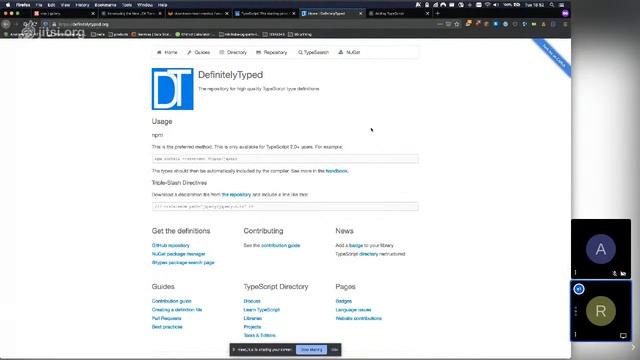
Task: Open the Learn TypeScript link
Action: (x=262, y=309)
